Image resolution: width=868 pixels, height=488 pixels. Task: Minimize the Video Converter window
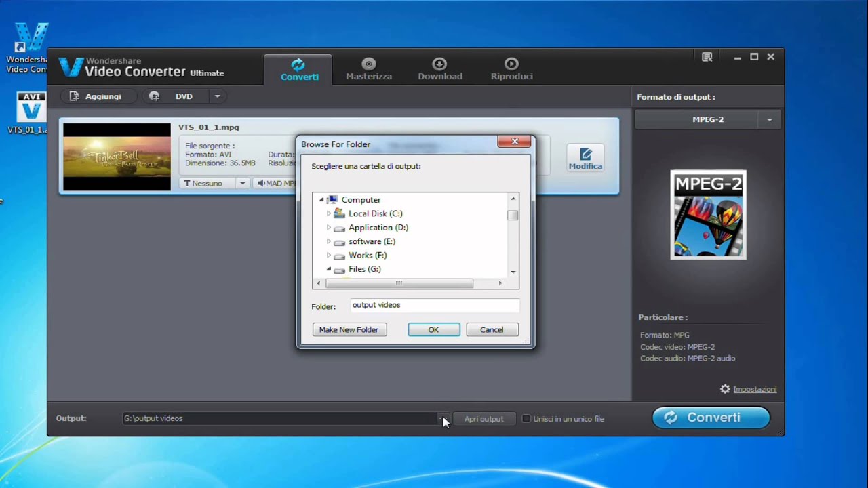(x=737, y=58)
